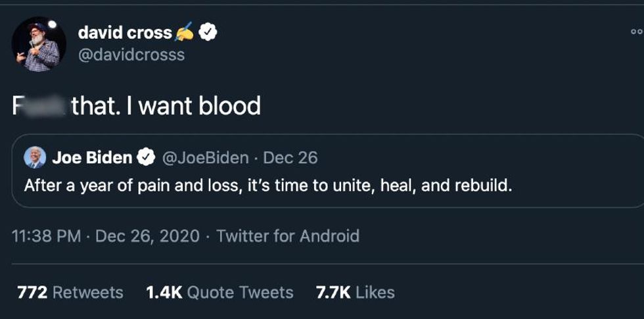Open the tweet's more options menu
The height and width of the screenshot is (319, 644).
pyautogui.click(x=635, y=31)
